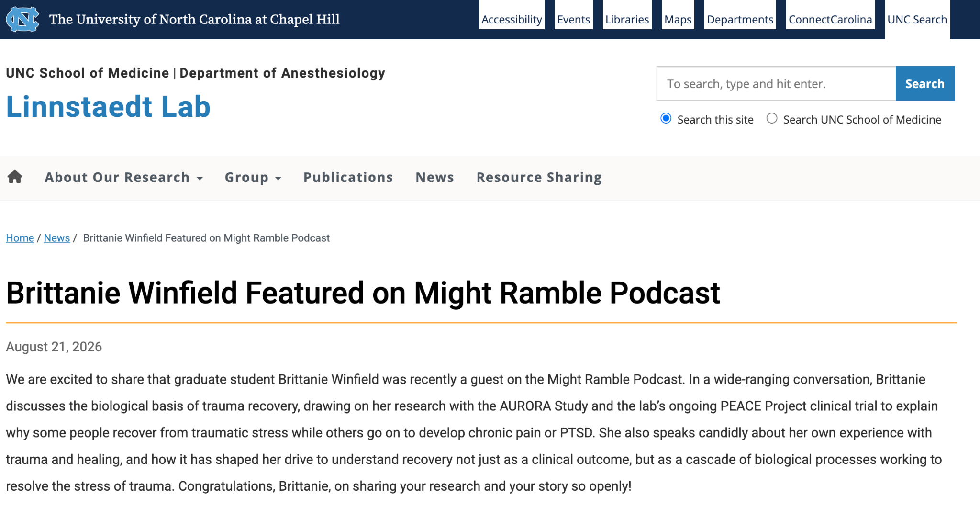Open the Linnstaedt Lab site title

pos(108,106)
